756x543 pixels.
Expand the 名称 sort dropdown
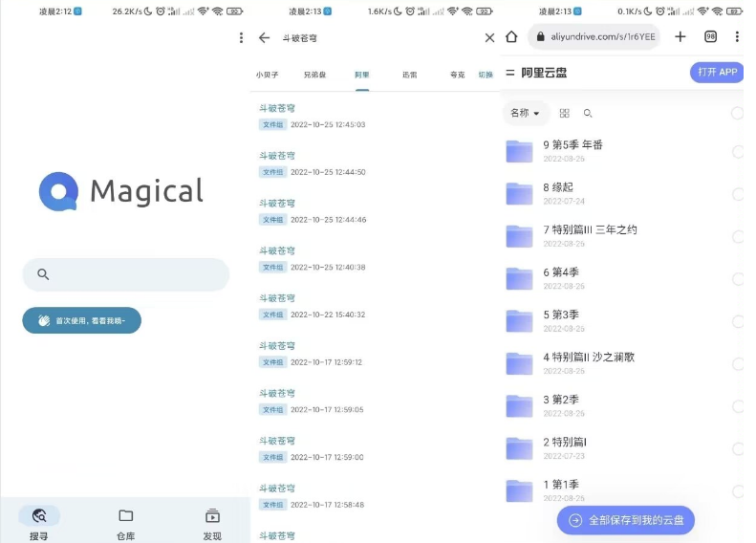(x=525, y=113)
